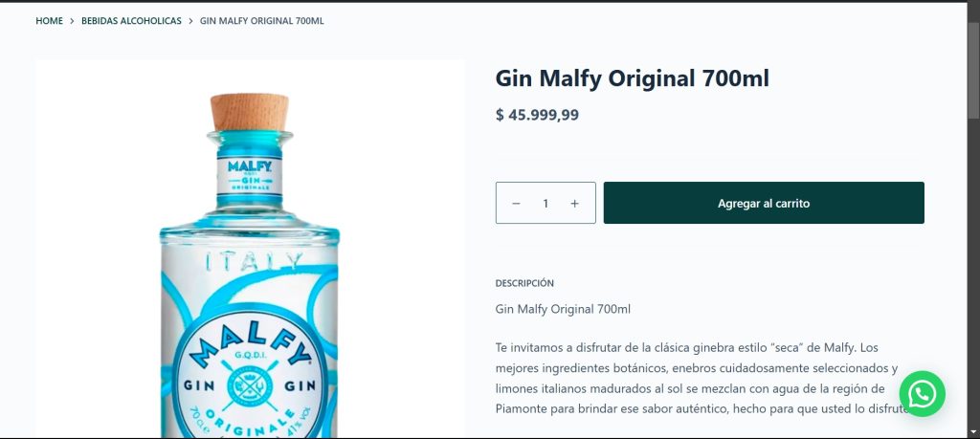Open the WhatsApp chat bubble

(x=922, y=393)
